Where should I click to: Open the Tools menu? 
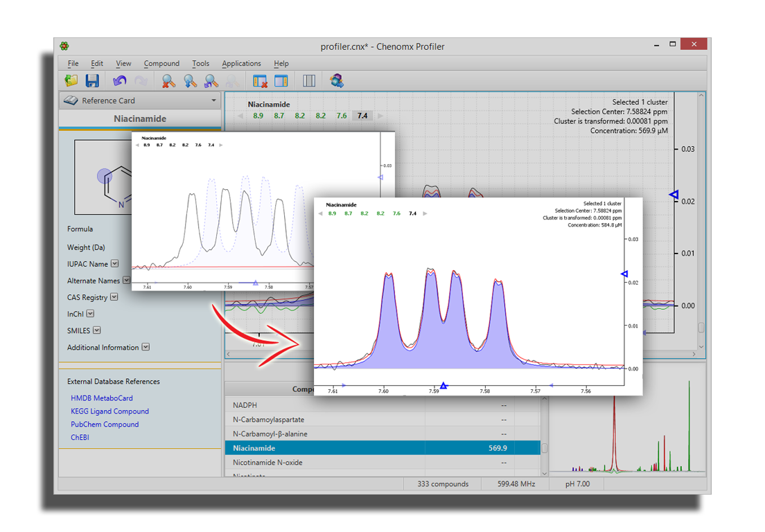pyautogui.click(x=200, y=64)
